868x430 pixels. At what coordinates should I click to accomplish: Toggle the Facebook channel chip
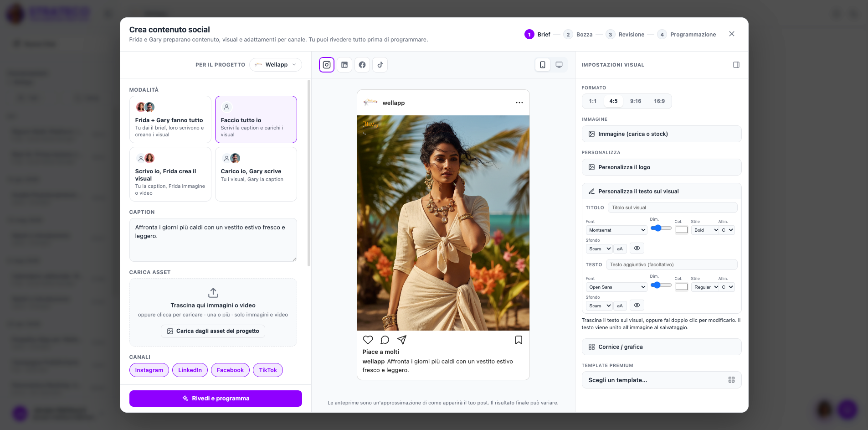pos(230,370)
